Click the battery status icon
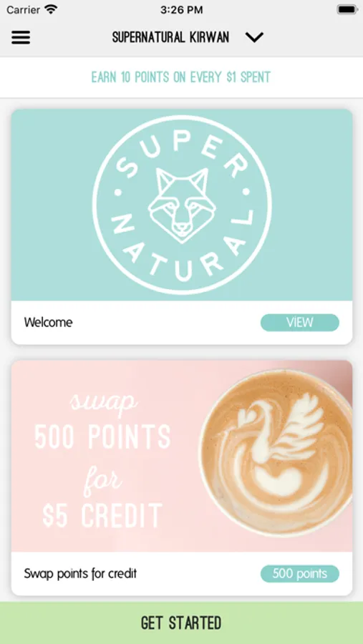This screenshot has width=363, height=644. click(x=347, y=9)
